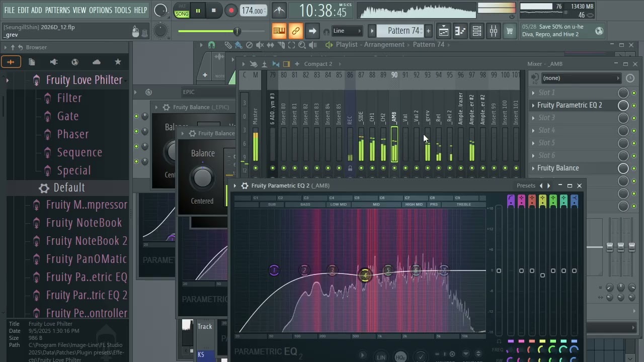Toggle the PAT/SONG mode switch
Viewport: 644px width, 362px height.
pyautogui.click(x=182, y=11)
